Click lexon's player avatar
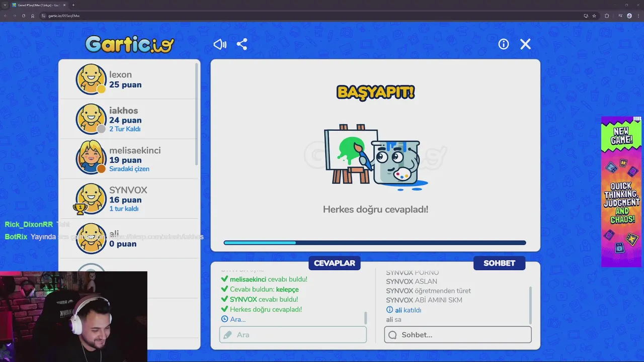 91,79
